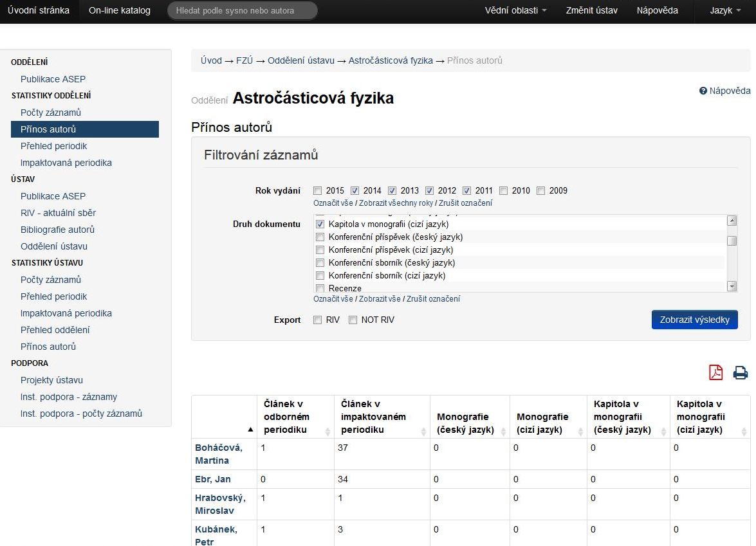
Task: Click Úvod in the breadcrumb
Action: tap(211, 60)
